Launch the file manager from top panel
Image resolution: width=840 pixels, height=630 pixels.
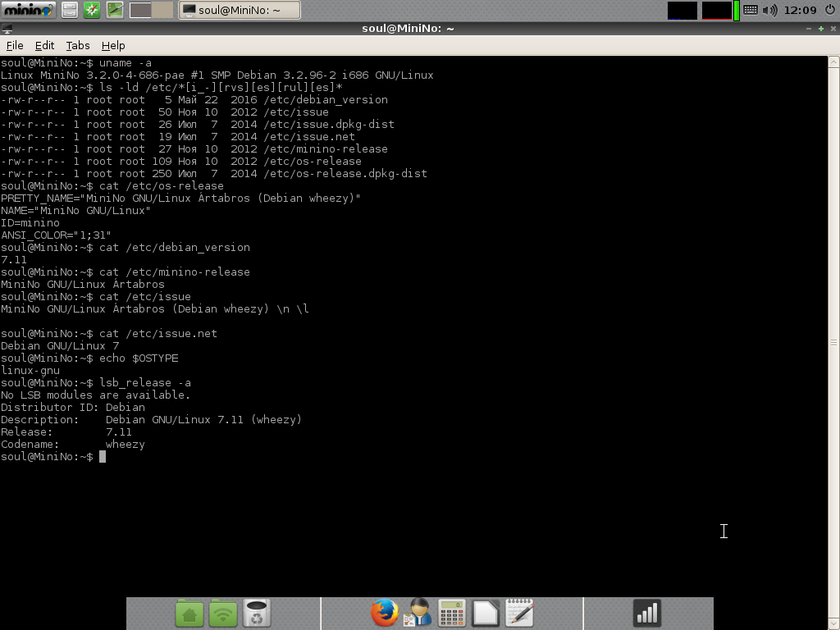[x=70, y=10]
